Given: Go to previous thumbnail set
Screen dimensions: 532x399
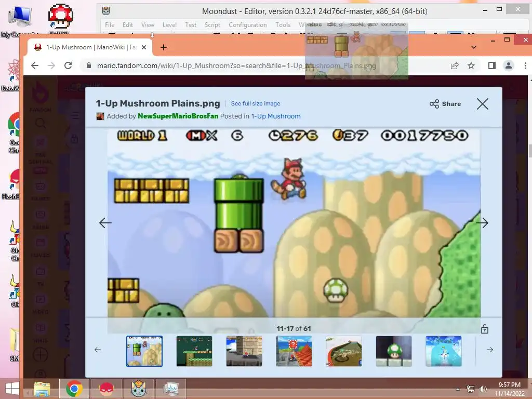Looking at the screenshot, I should tap(98, 350).
